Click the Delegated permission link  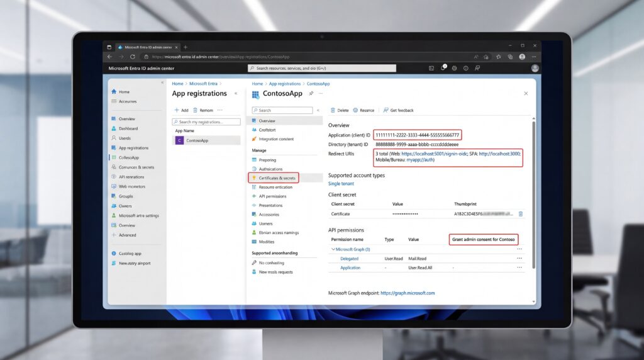[349, 259]
